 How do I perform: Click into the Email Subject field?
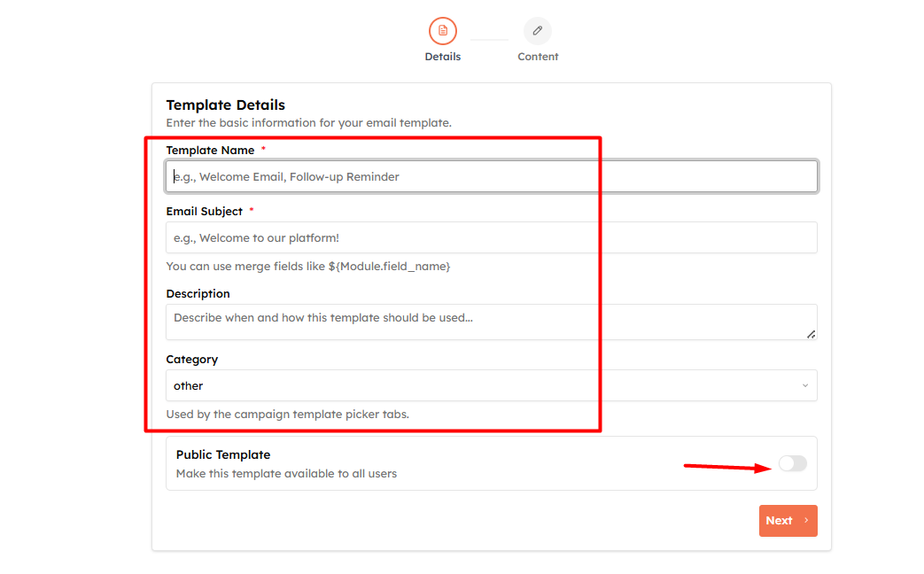click(x=492, y=237)
